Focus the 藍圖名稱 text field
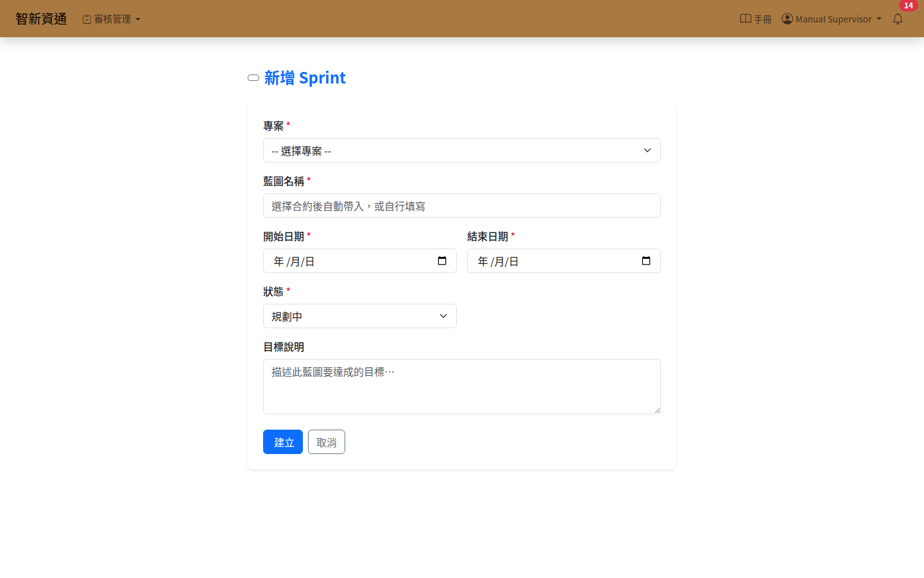Viewport: 924px width, 578px height. coord(462,206)
